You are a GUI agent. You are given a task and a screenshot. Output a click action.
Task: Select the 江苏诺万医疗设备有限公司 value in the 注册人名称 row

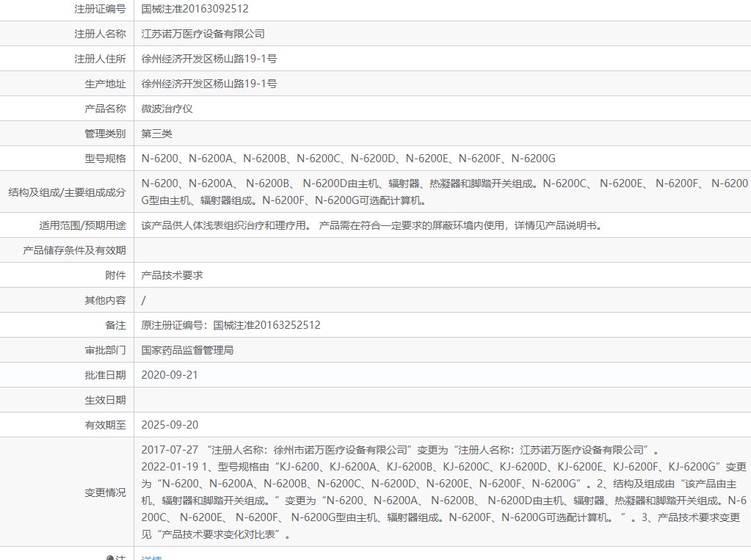(x=203, y=34)
